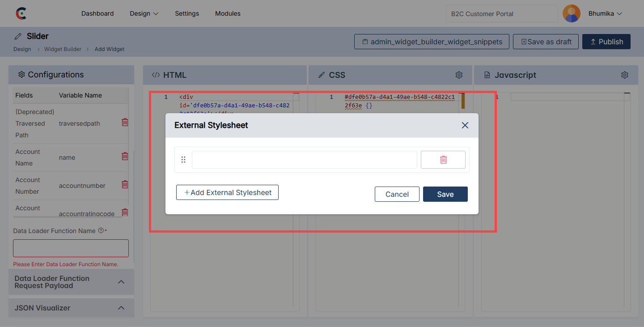This screenshot has width=644, height=327.
Task: Close the External Stylesheet dialog
Action: (x=465, y=125)
